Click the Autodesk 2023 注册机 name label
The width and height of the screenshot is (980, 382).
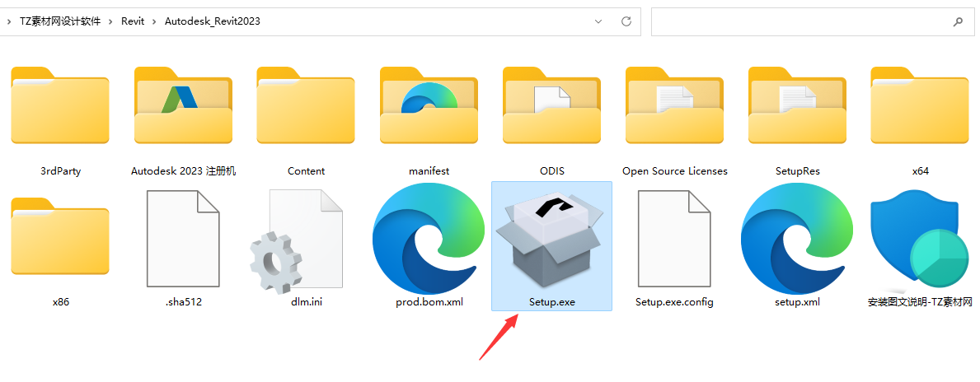pyautogui.click(x=184, y=171)
